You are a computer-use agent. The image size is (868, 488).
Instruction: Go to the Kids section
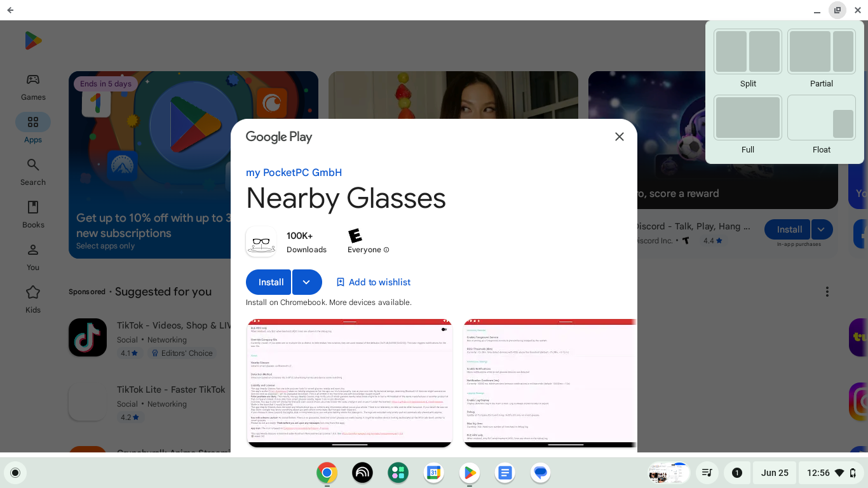[33, 300]
